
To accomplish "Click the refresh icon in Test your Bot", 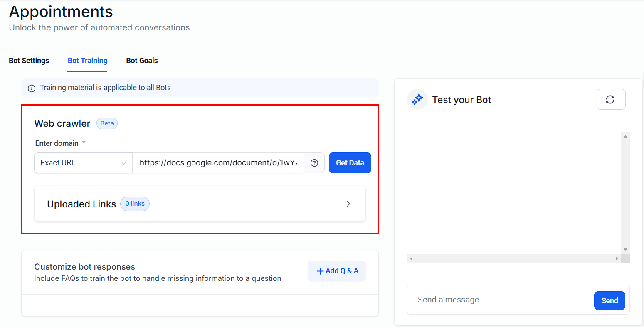I will click(x=611, y=99).
